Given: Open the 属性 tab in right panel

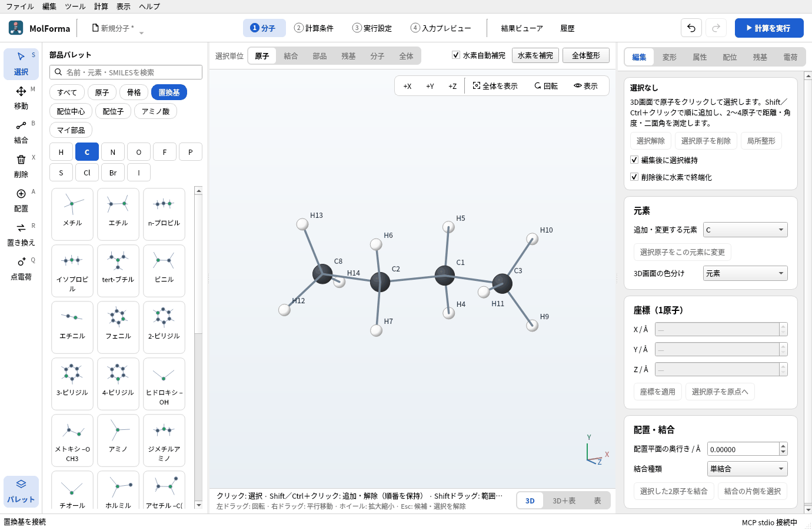Looking at the screenshot, I should point(700,57).
